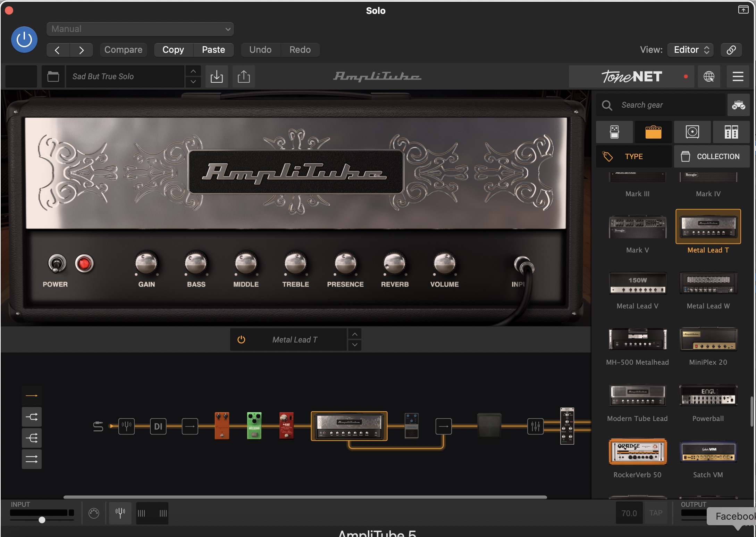Click the gear availability filter icon

coord(739,105)
